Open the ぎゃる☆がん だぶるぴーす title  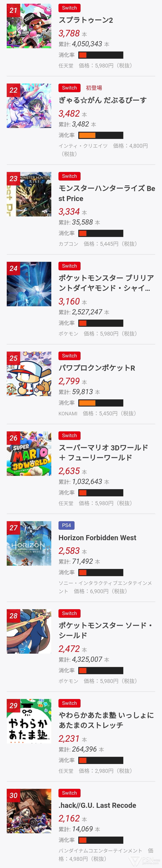pos(102,100)
